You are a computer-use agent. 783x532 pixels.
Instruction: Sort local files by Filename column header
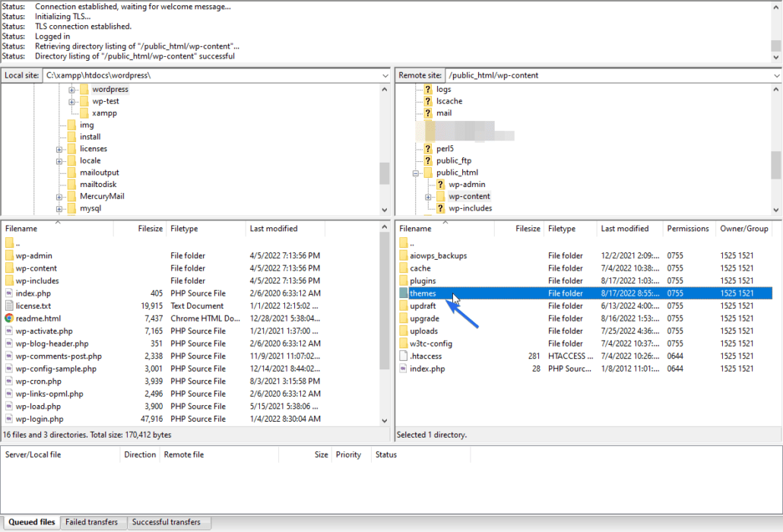click(58, 229)
